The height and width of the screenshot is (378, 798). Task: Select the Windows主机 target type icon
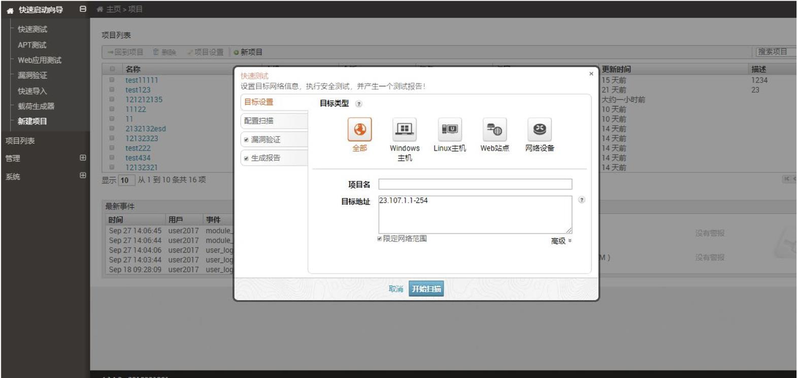coord(405,130)
